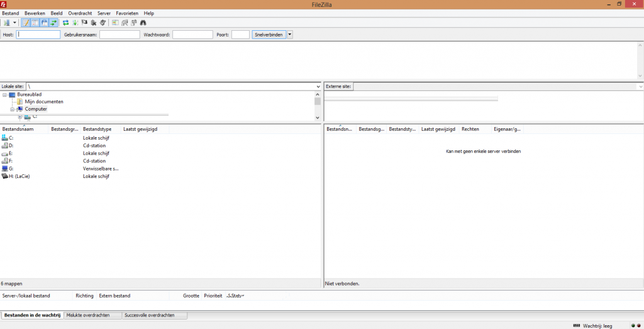This screenshot has width=644, height=329.
Task: Toggle the message log display
Action: click(26, 23)
